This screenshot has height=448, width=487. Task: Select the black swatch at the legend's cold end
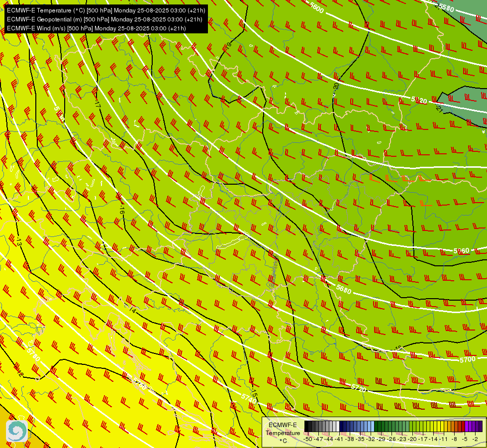click(306, 426)
